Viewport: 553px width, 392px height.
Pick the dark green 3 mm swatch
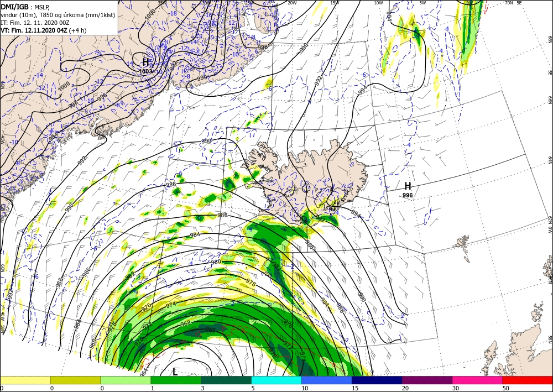(226, 380)
